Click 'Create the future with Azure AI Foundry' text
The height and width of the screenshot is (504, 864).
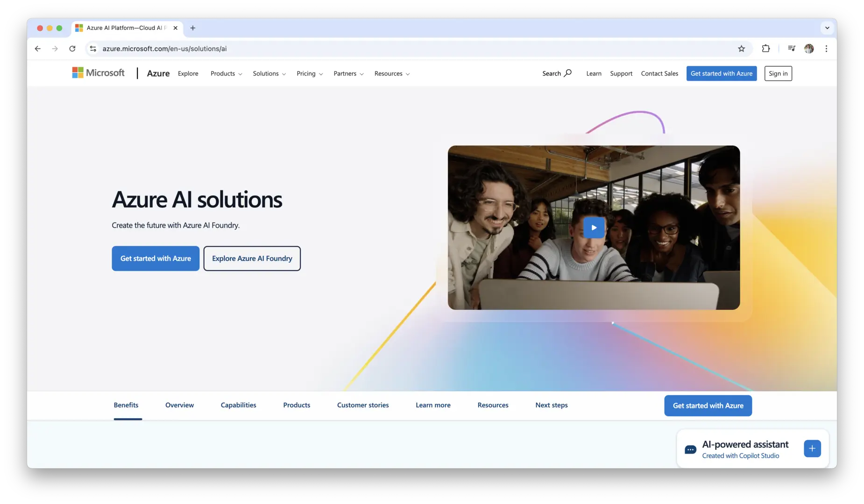[176, 225]
